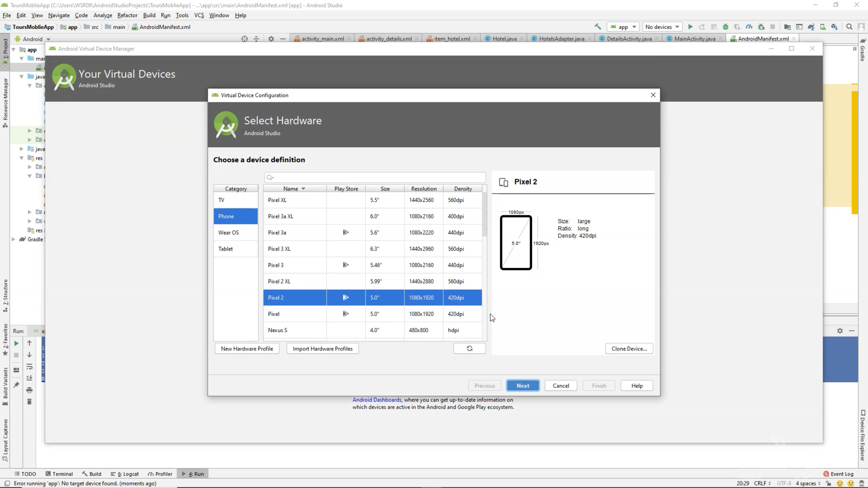
Task: Rerun app in Run panel
Action: (17, 343)
